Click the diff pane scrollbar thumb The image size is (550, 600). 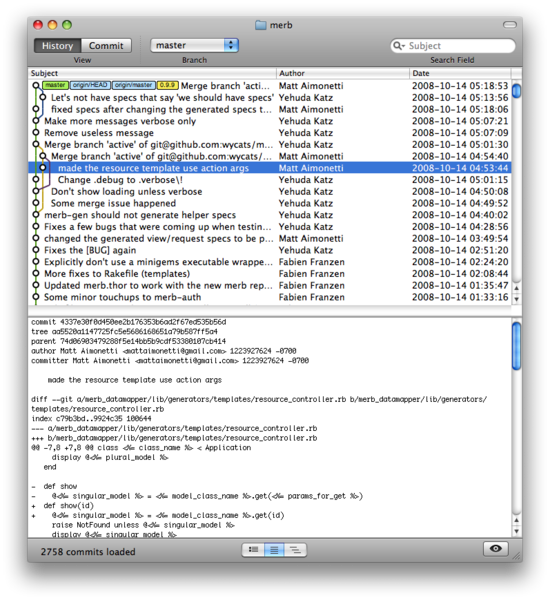pos(517,346)
